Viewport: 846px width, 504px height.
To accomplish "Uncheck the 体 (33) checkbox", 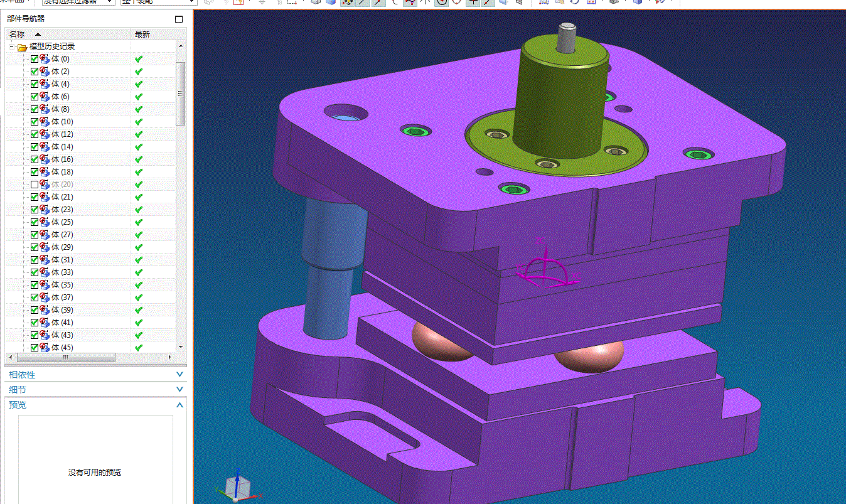I will 35,272.
